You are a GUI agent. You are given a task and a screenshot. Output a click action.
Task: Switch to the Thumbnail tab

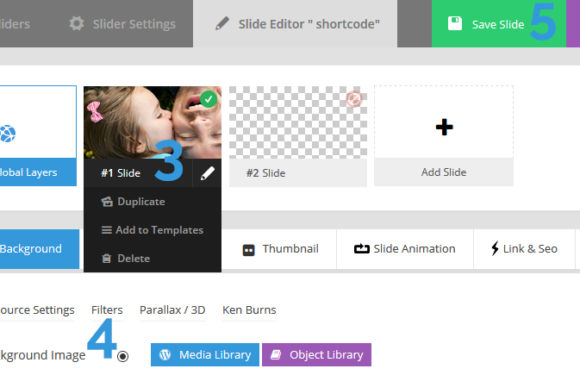click(x=280, y=249)
